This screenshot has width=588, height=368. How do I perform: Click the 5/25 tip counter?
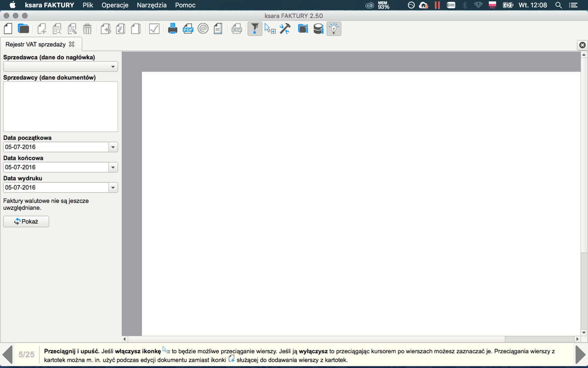pos(26,355)
